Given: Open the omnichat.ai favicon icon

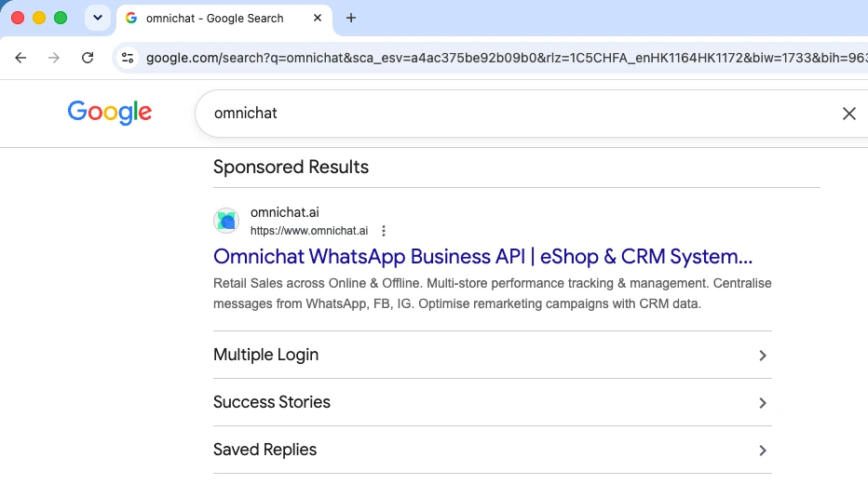Looking at the screenshot, I should click(x=226, y=221).
